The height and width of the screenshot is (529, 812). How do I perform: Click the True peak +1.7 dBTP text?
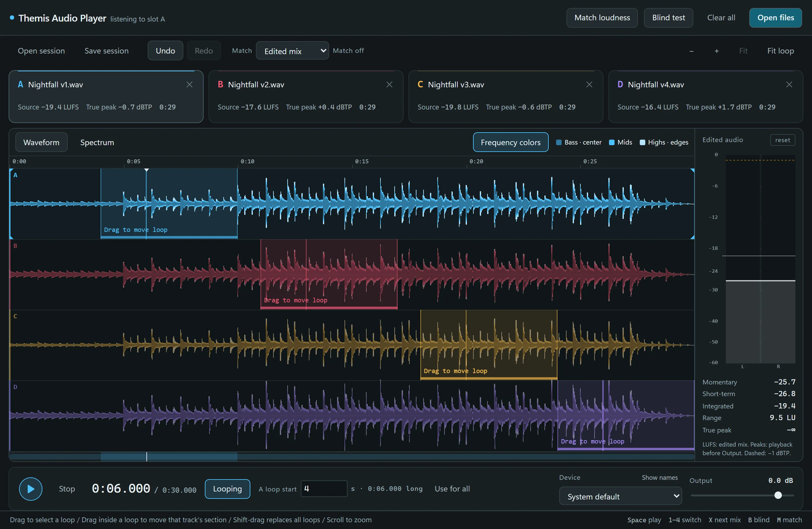[x=718, y=107]
